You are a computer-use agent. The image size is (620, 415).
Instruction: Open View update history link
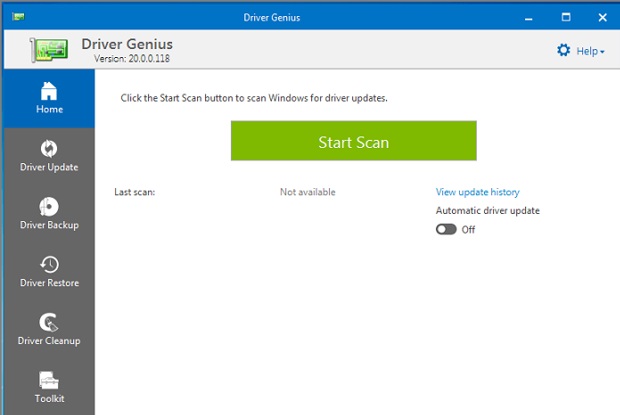click(x=478, y=192)
